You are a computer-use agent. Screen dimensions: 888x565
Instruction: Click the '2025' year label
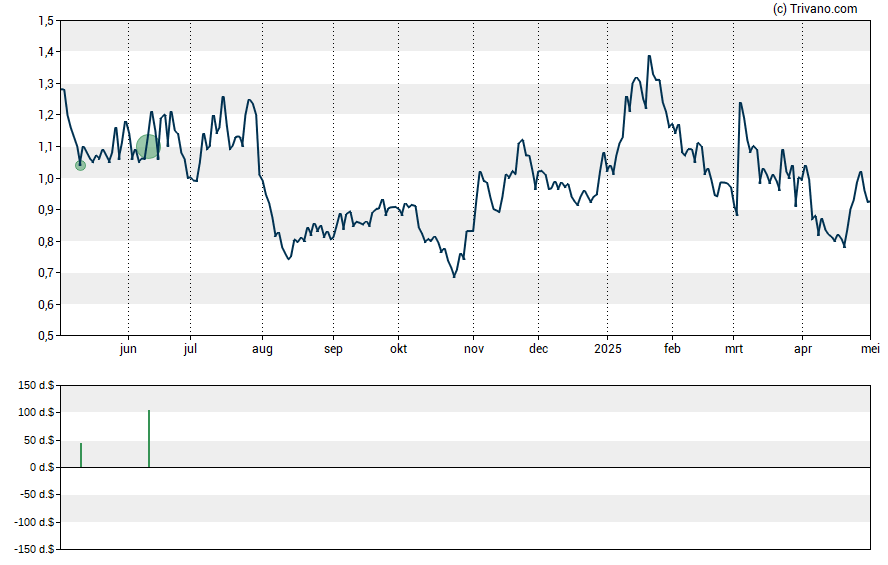click(608, 349)
